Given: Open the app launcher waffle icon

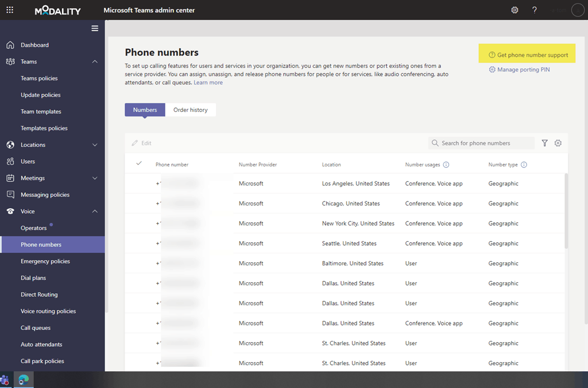Looking at the screenshot, I should pyautogui.click(x=10, y=10).
